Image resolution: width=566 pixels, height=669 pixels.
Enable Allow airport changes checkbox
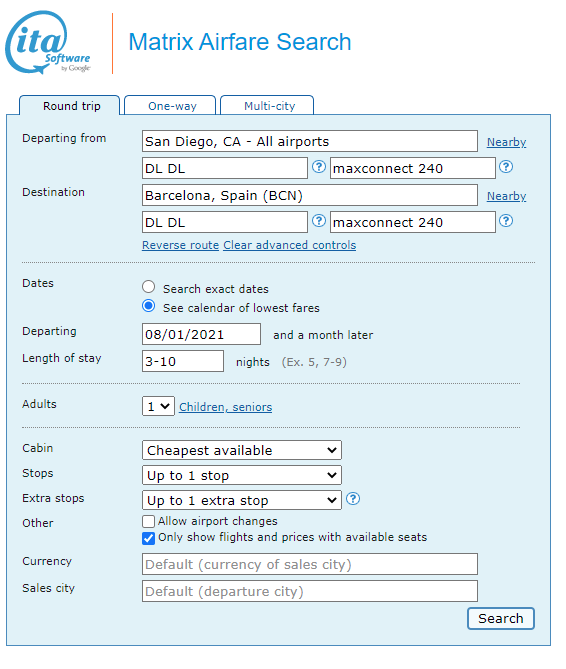pyautogui.click(x=148, y=521)
